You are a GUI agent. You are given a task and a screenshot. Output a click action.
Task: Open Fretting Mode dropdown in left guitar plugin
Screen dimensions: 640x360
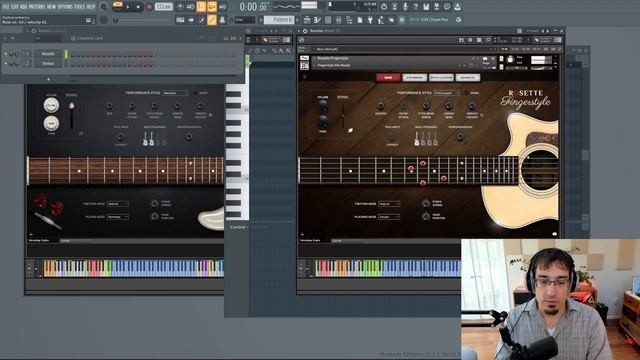pos(118,204)
